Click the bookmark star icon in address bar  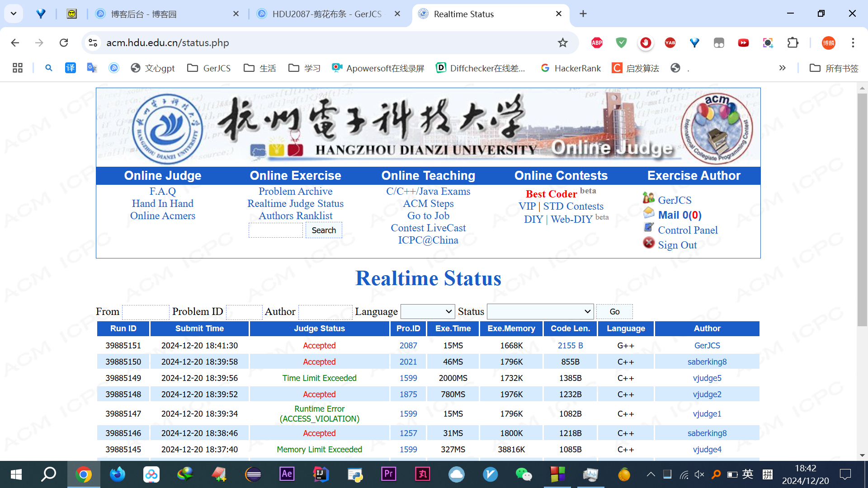pos(562,42)
